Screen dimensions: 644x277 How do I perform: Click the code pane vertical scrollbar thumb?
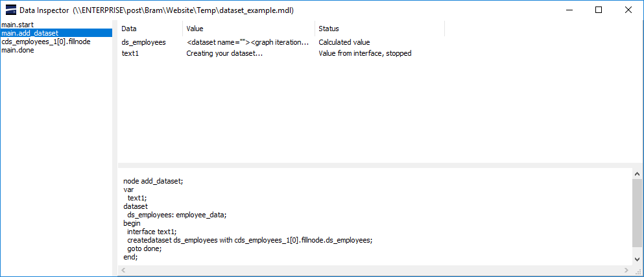pos(637,213)
